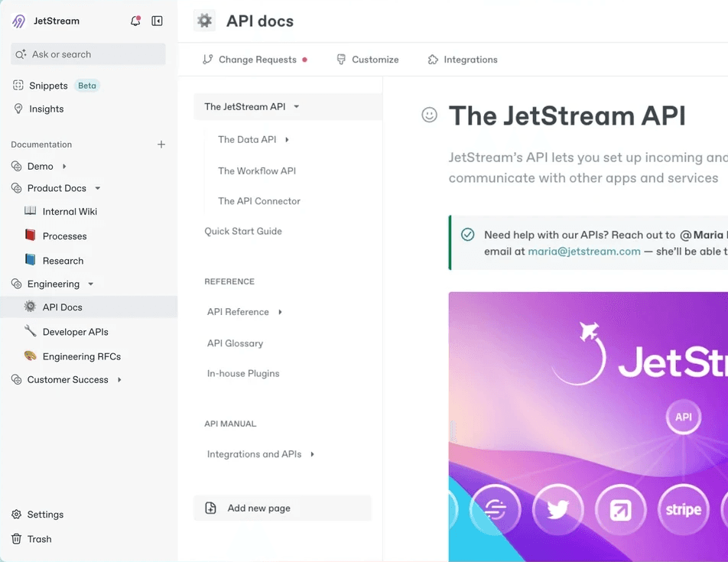
Task: Click the JetStream logo icon
Action: point(18,21)
